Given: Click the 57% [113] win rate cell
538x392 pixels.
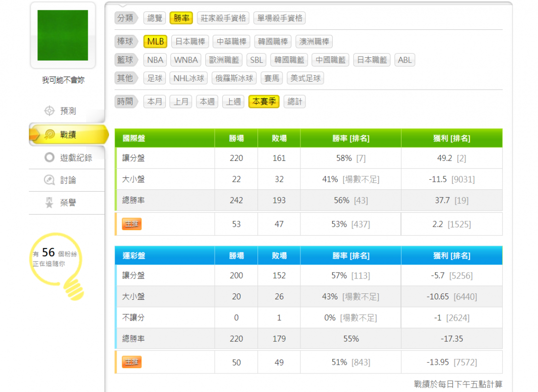Looking at the screenshot, I should tap(351, 275).
